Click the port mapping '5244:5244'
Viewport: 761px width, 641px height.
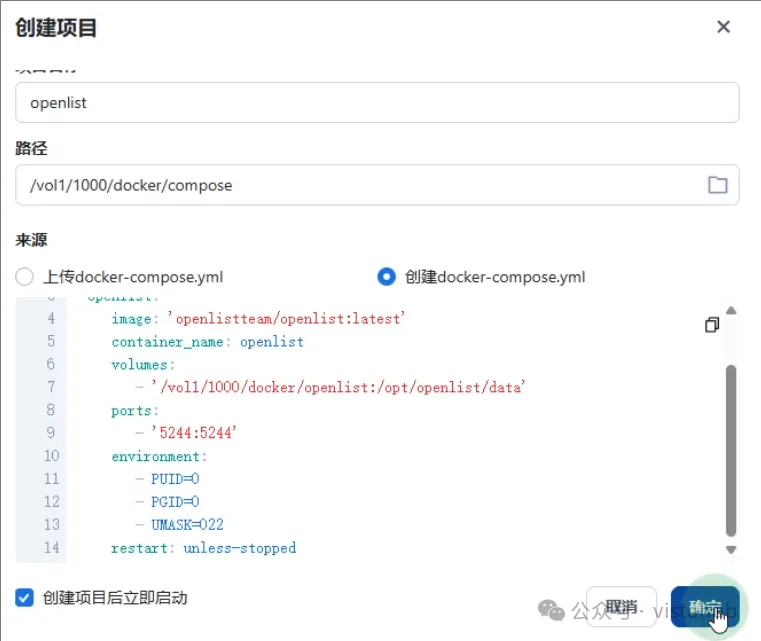(194, 432)
